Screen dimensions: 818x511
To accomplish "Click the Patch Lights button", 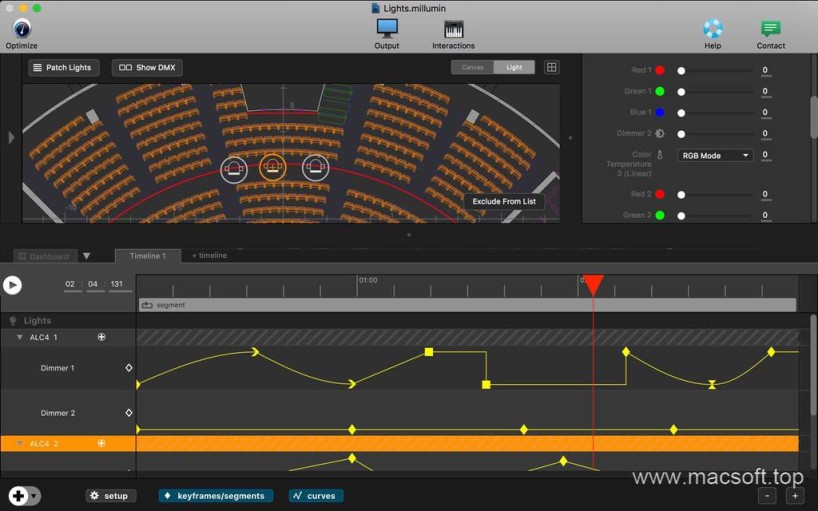I will point(63,68).
